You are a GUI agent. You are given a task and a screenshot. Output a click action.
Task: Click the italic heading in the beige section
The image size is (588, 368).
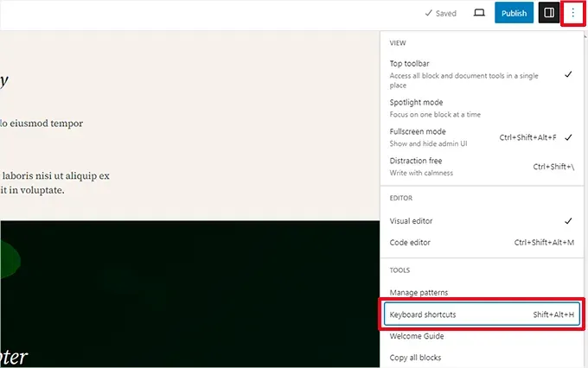4,80
